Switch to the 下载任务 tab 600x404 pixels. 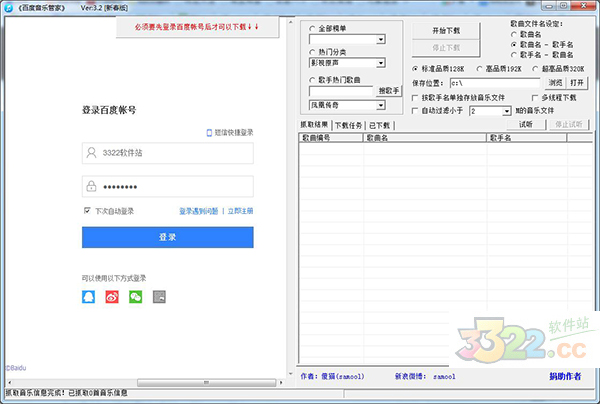[348, 125]
